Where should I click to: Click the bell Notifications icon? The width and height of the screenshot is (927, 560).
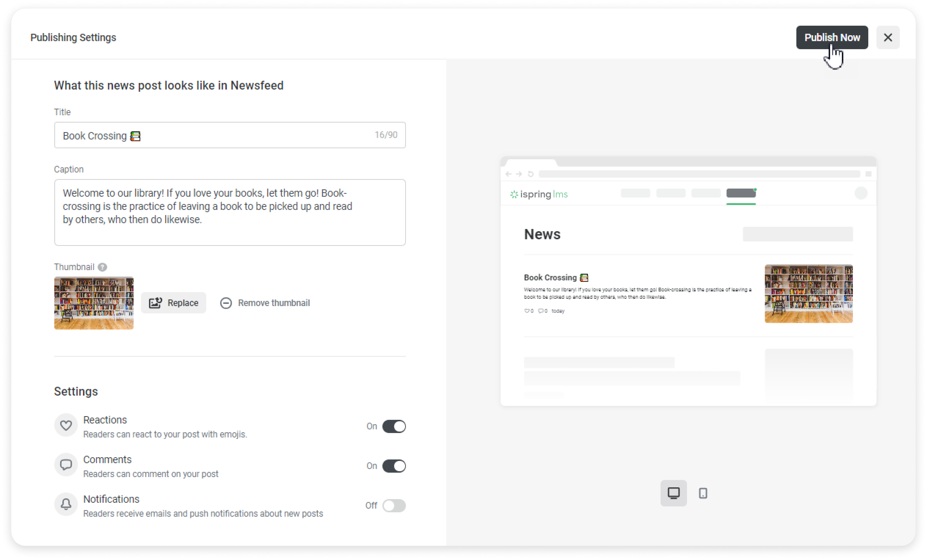[66, 504]
